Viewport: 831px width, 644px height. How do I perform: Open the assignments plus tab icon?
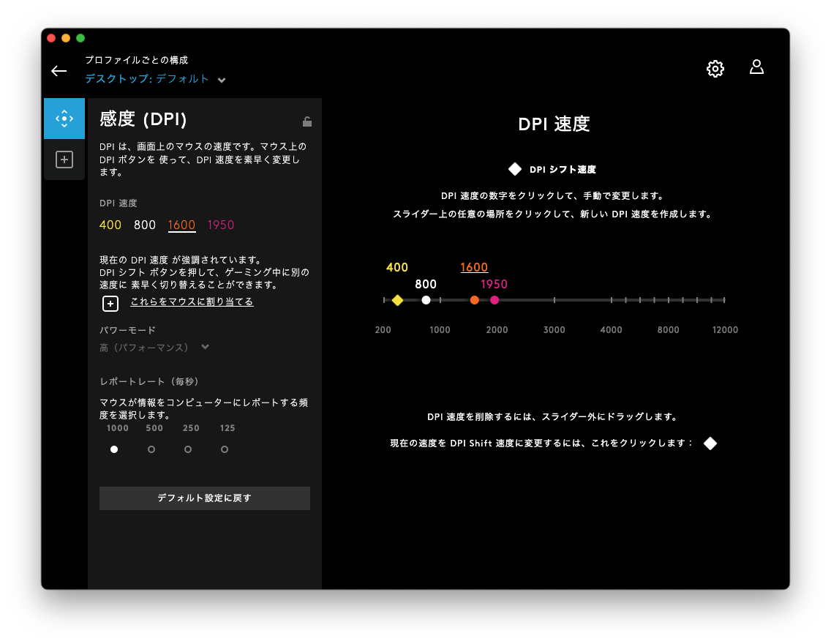(64, 160)
